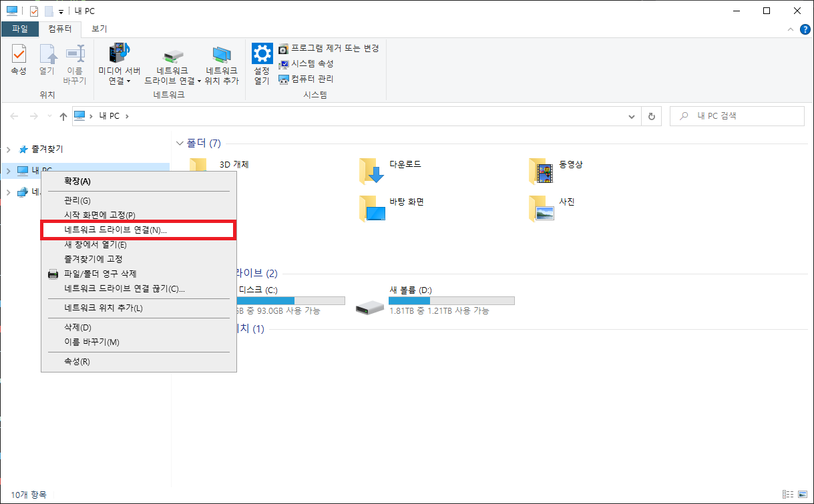Viewport: 814px width, 504px height.
Task: Choose 속성(R) in the context menu
Action: click(x=139, y=361)
